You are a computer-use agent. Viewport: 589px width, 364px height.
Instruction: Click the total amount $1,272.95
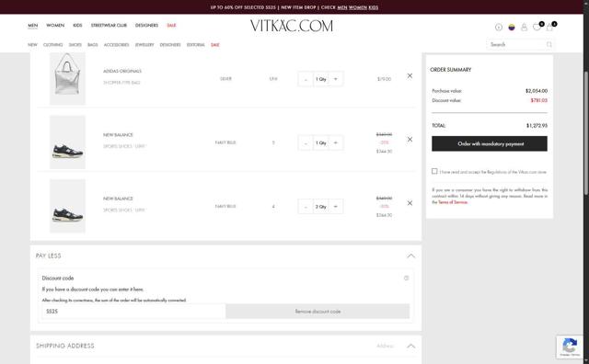(x=537, y=126)
